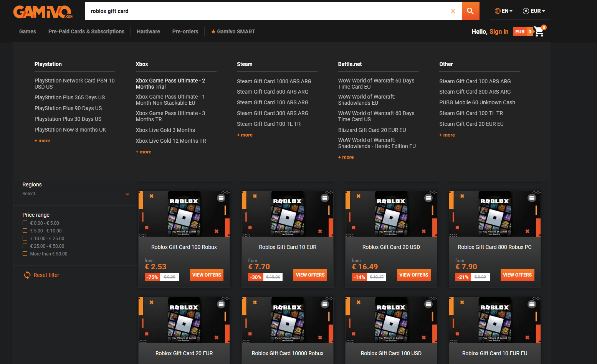The image size is (597, 364).
Task: Click the card badge on Roblox Gift Card 20 USD
Action: tap(428, 198)
